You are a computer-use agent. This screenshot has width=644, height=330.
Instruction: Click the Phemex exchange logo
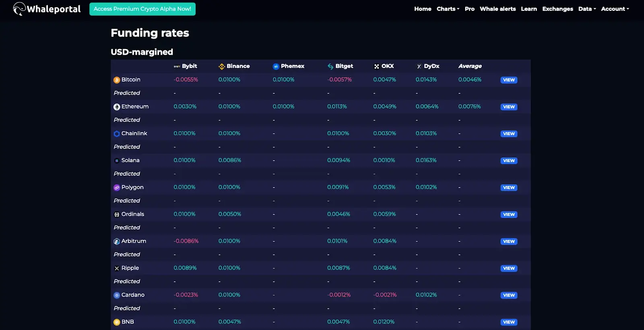click(276, 66)
